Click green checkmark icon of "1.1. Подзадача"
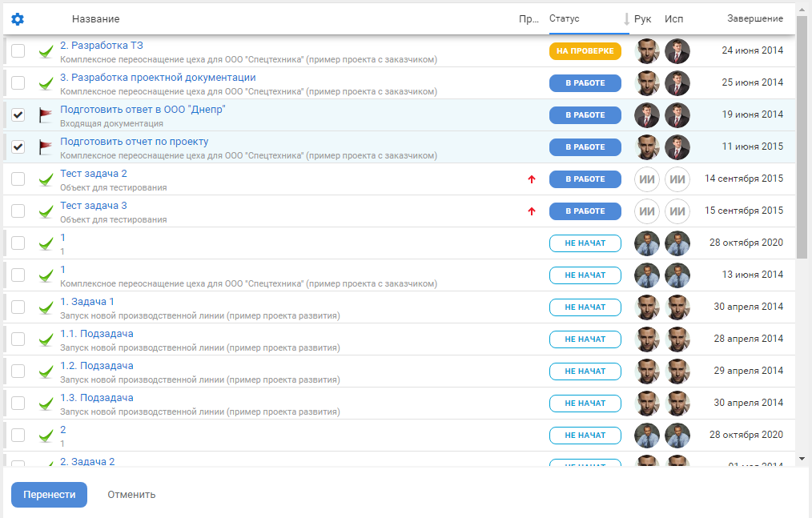812x518 pixels. coord(46,339)
